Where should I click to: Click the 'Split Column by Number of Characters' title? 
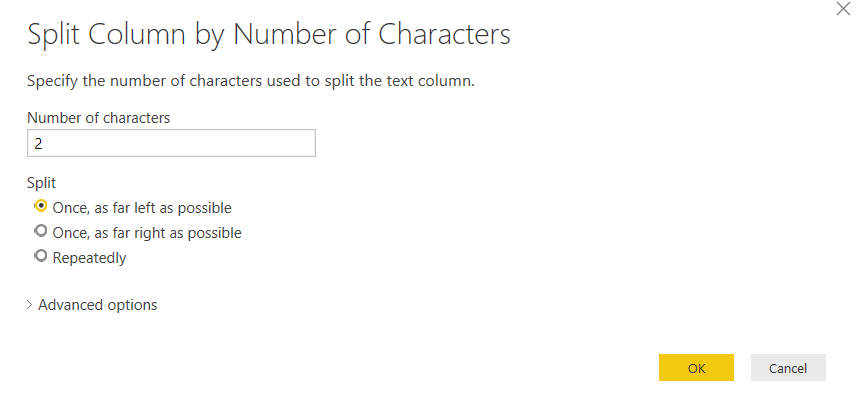click(x=268, y=35)
